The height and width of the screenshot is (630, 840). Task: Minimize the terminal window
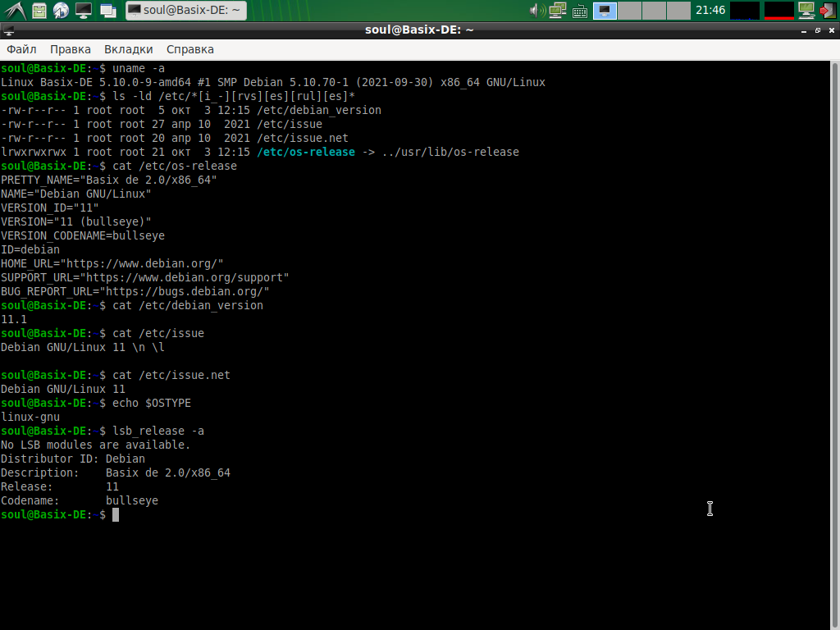[x=804, y=30]
